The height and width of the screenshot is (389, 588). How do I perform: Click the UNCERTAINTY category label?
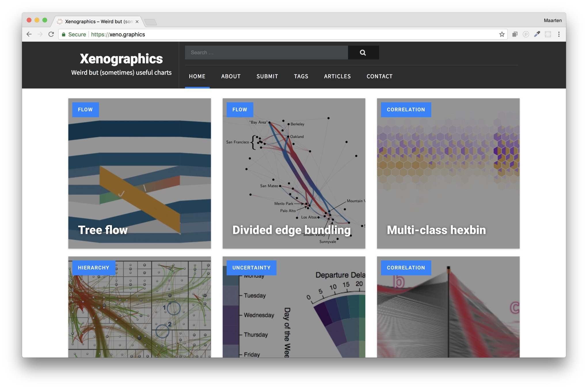251,268
